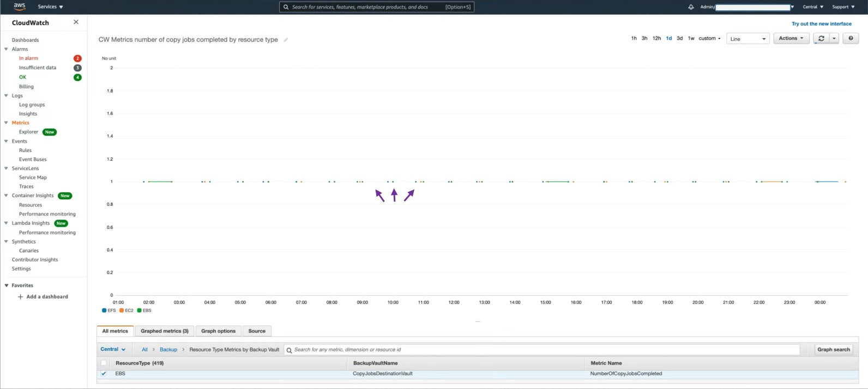Image resolution: width=868 pixels, height=389 pixels.
Task: Click the plus icon beside Add a dashboard
Action: (20, 297)
